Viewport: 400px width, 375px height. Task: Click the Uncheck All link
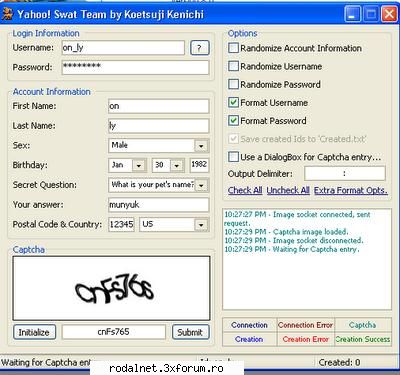pos(288,190)
